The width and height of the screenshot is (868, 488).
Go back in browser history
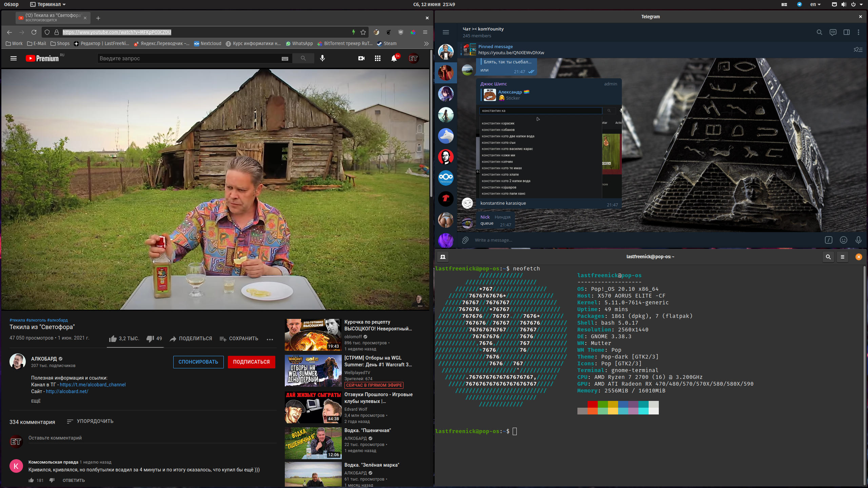(x=9, y=32)
